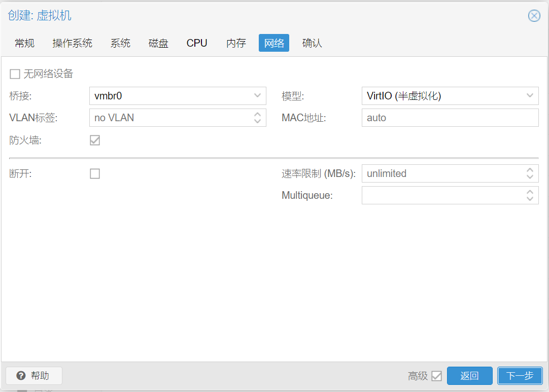Image resolution: width=549 pixels, height=392 pixels.
Task: Click the 返回 button
Action: (x=469, y=376)
